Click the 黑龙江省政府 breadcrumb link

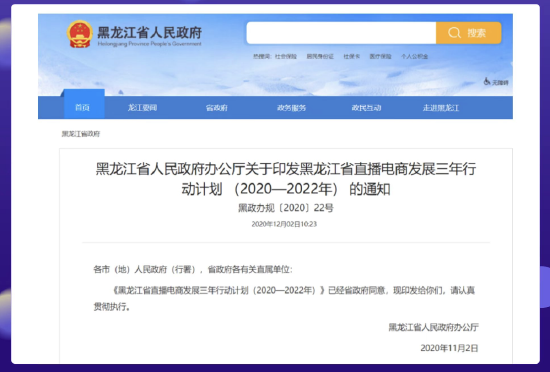(81, 134)
